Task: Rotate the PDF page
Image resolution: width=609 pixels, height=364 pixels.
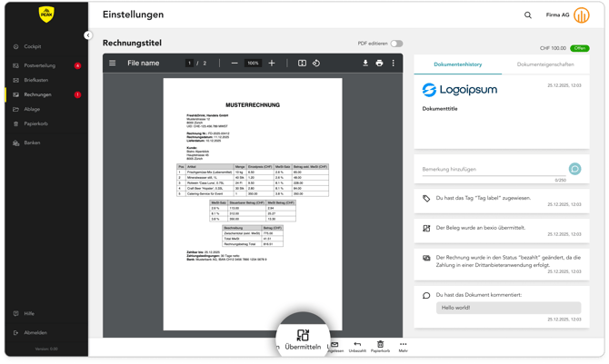Action: tap(316, 64)
